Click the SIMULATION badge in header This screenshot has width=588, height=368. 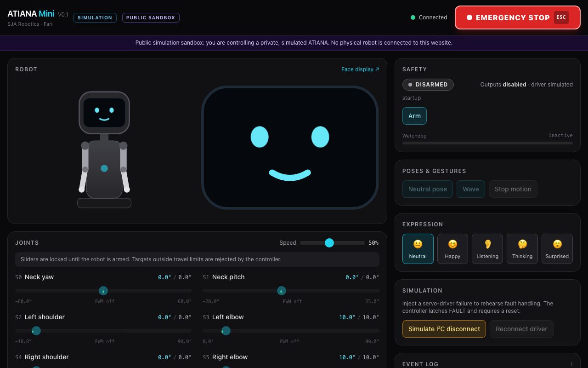(x=95, y=18)
